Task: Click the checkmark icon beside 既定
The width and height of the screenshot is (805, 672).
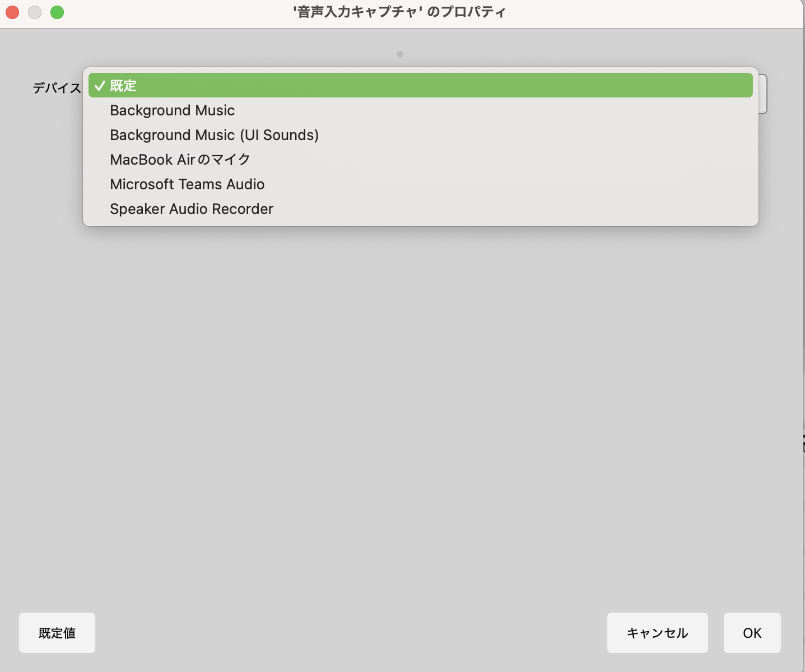Action: point(100,86)
